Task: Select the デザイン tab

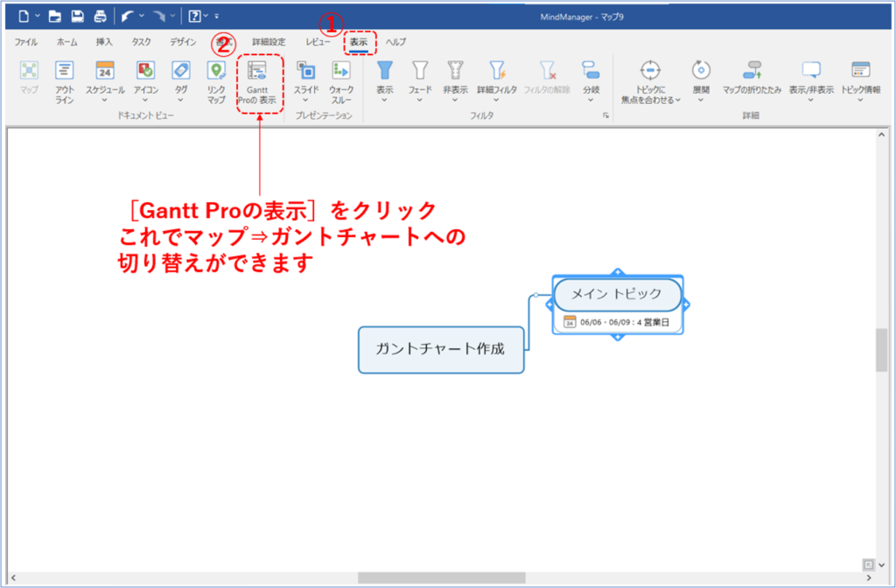Action: (x=183, y=42)
